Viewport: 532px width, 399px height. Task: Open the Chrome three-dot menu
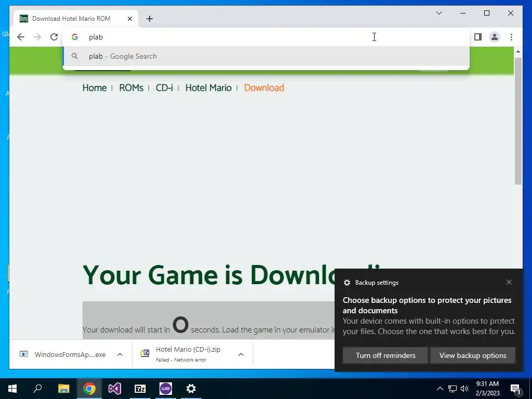coord(511,37)
